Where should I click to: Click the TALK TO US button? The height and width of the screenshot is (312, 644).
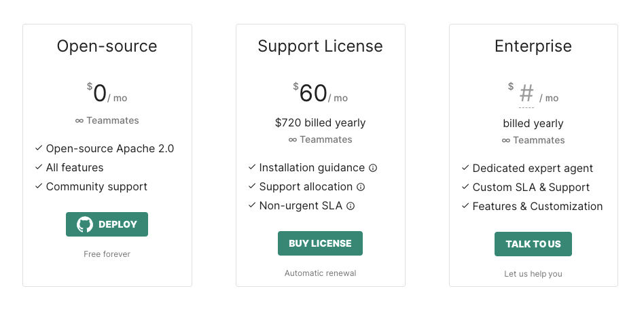(x=533, y=244)
